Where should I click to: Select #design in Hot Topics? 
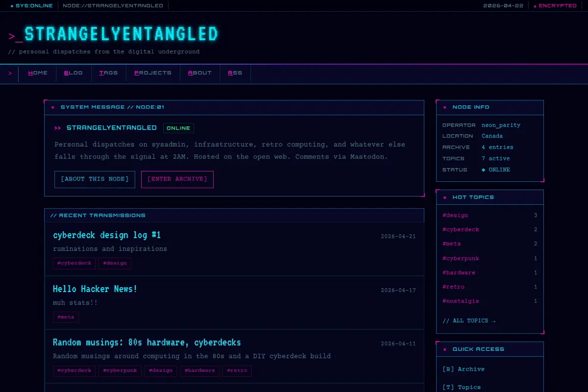[455, 216]
